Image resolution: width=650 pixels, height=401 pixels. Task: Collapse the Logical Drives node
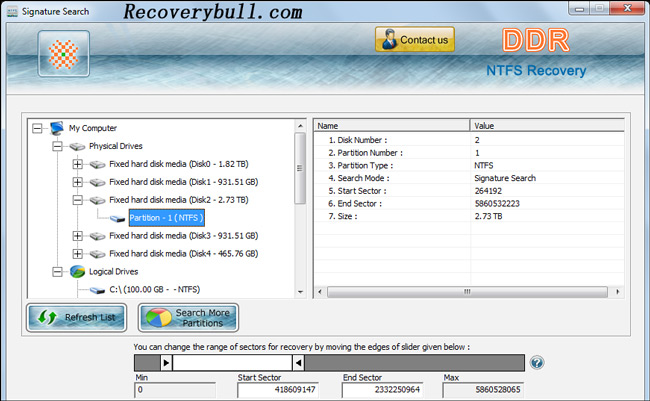pos(57,272)
